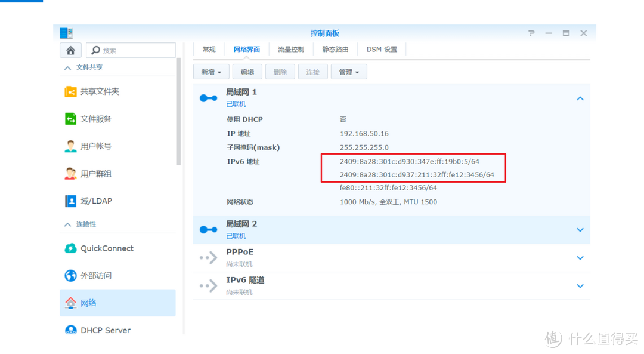Click the IPv6 隧道 arrow icon

[208, 286]
